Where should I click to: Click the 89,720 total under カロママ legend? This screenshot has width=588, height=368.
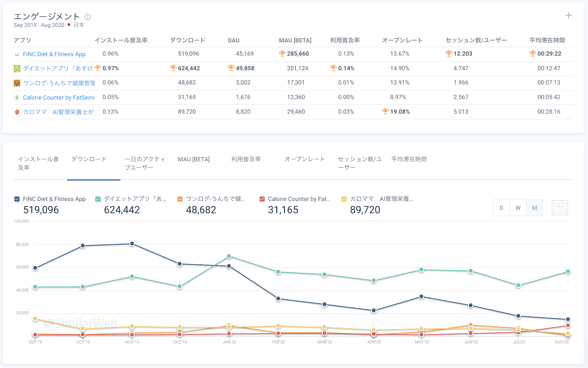pos(365,210)
